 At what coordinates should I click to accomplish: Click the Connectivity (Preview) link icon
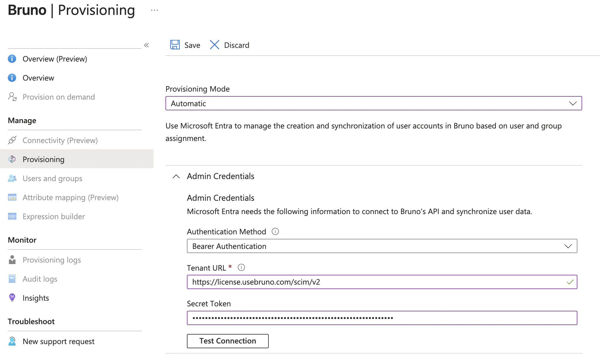[12, 140]
